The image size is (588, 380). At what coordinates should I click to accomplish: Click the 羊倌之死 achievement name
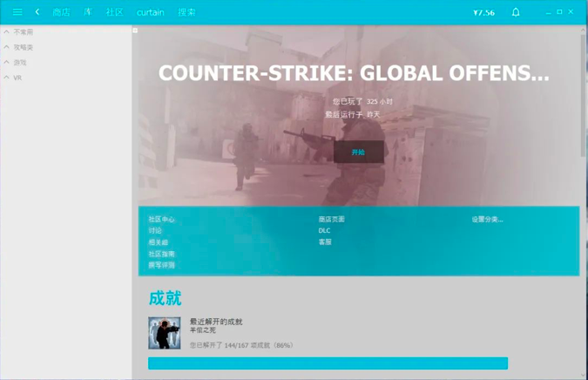tap(203, 330)
